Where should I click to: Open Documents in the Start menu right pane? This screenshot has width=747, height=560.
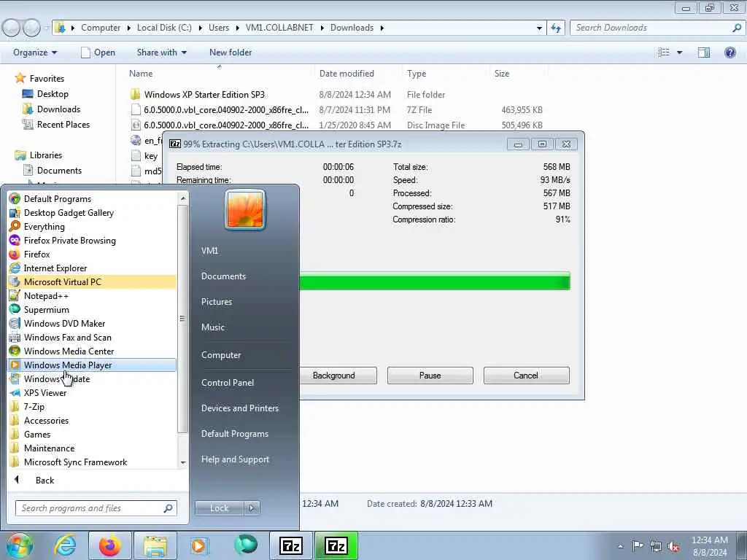click(223, 276)
